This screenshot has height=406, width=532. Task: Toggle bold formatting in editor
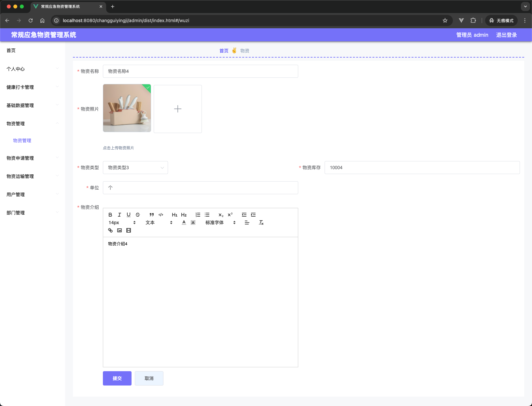110,215
